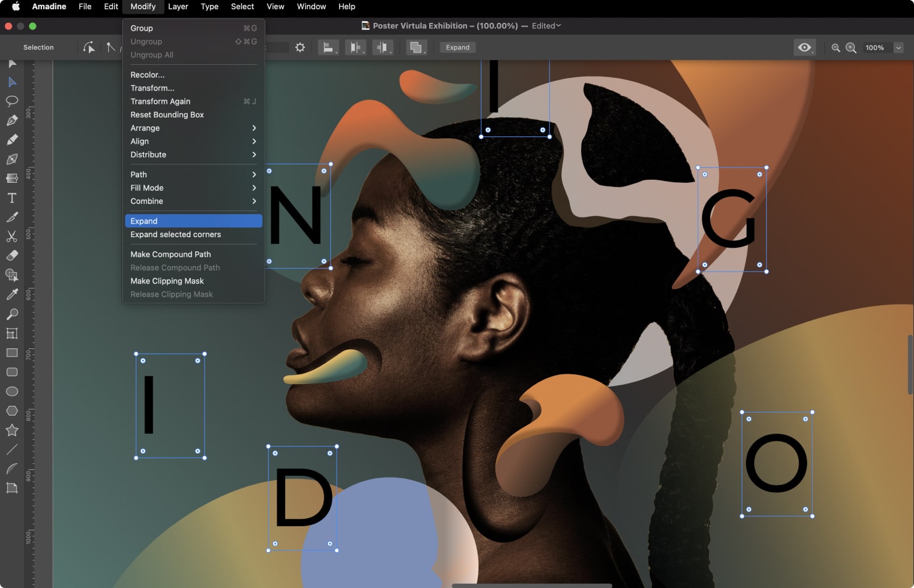Open the Select menu
Image resolution: width=914 pixels, height=588 pixels.
tap(242, 7)
